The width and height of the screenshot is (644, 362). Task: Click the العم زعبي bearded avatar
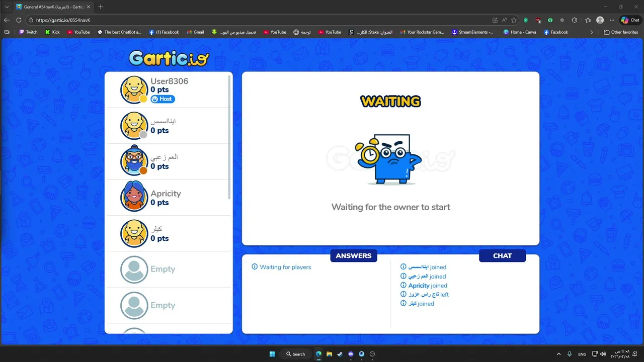pos(134,161)
